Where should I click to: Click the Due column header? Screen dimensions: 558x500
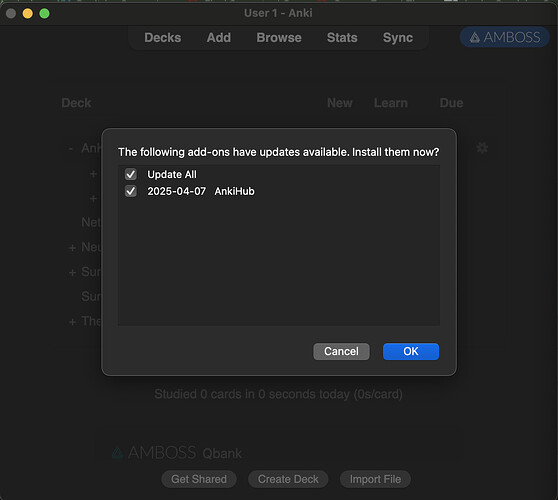pos(451,103)
